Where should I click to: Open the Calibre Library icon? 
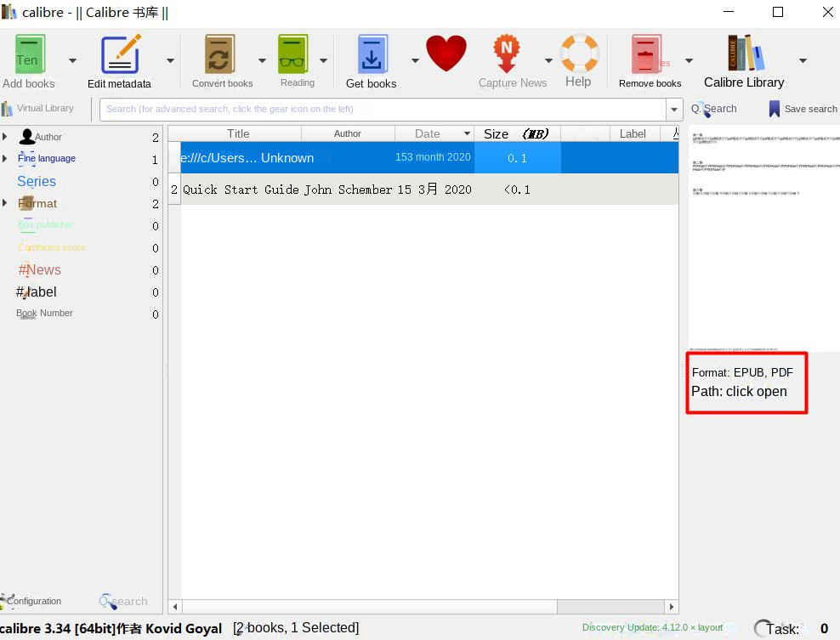(744, 53)
